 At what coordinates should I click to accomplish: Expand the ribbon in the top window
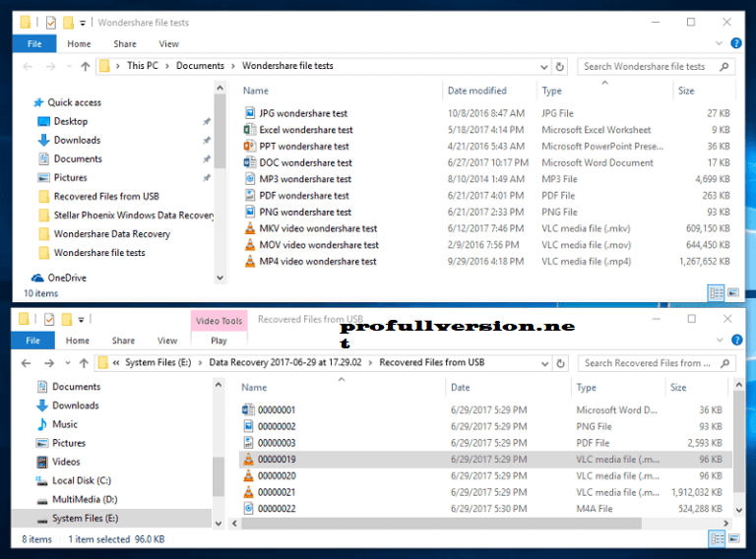pos(719,43)
